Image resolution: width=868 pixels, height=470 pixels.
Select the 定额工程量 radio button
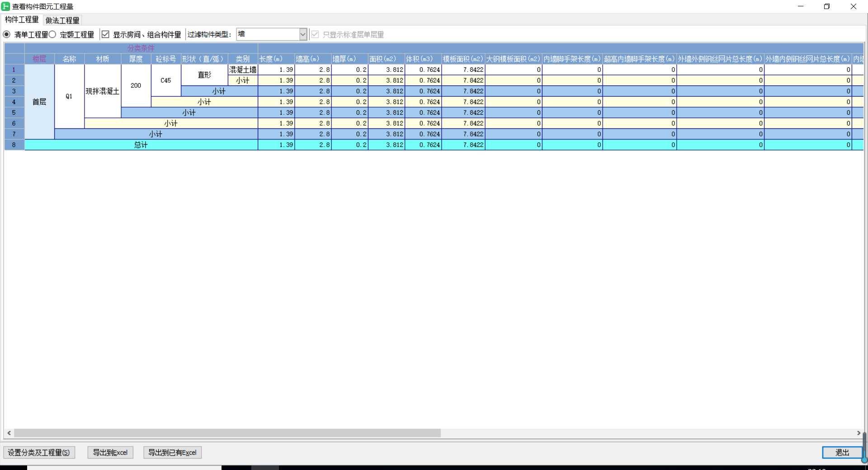pos(52,34)
